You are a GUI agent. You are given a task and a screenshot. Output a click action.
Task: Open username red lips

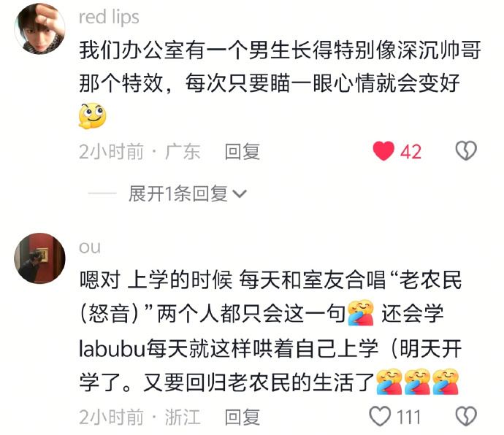click(x=109, y=18)
